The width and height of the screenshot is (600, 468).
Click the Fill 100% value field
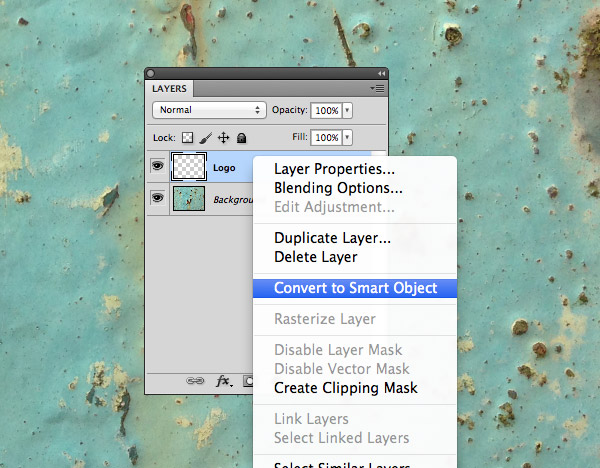(x=326, y=137)
